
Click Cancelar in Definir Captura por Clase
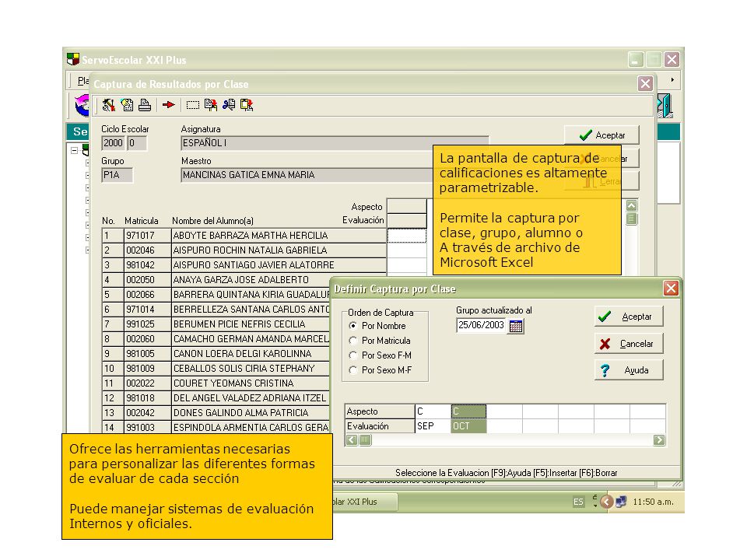tap(629, 344)
